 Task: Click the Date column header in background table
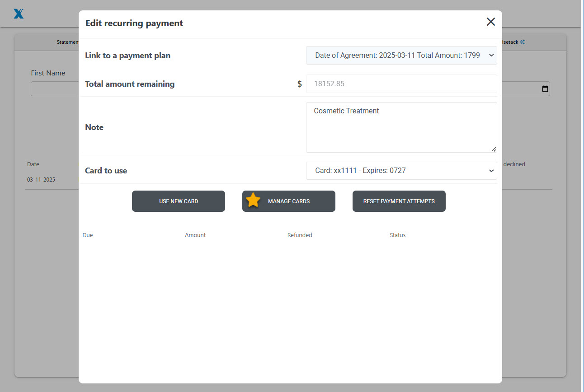(33, 164)
